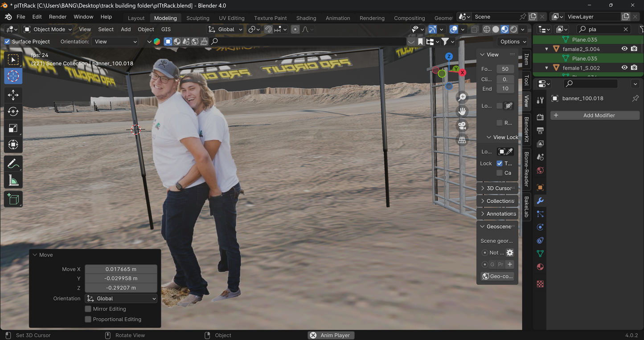Open the Render menu
Screen dimensions: 644x340
pos(57,17)
